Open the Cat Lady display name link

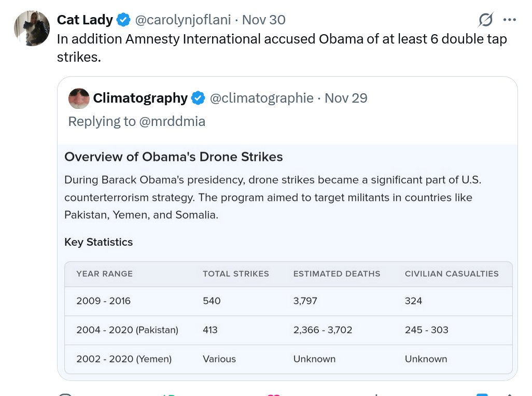click(85, 20)
